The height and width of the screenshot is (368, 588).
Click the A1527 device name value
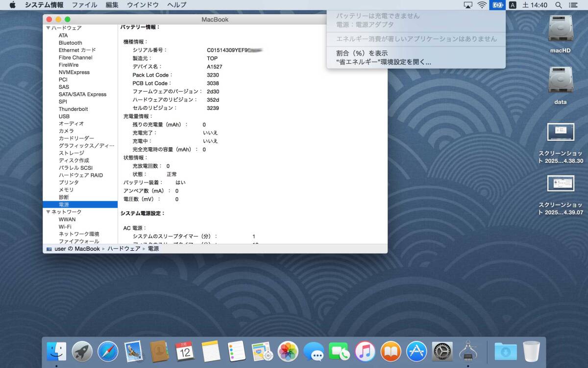214,67
